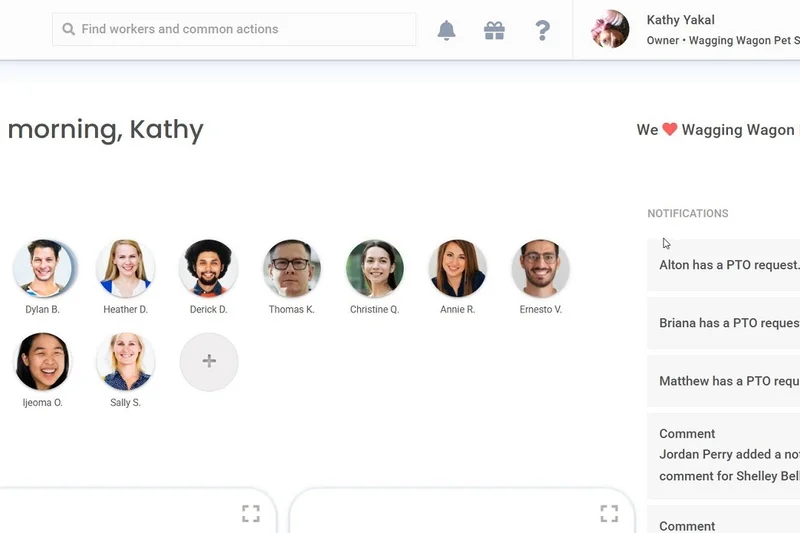
Task: Open Thomas K. worker profile
Action: click(x=292, y=269)
